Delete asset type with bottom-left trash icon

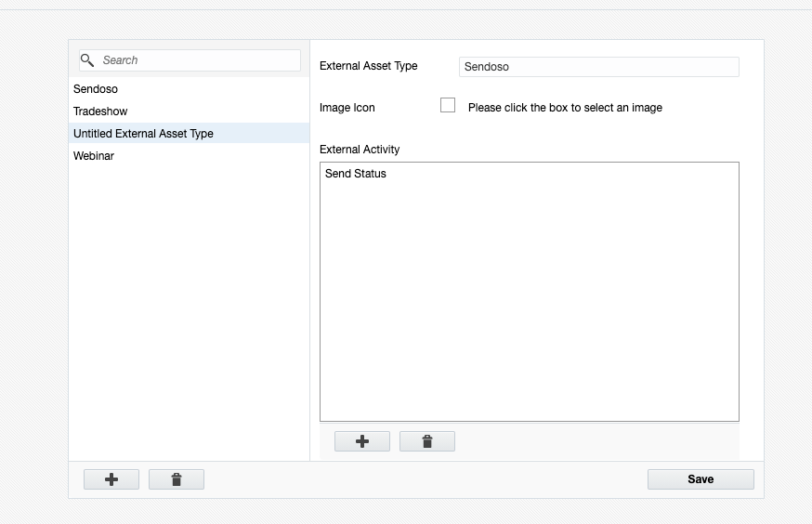point(177,479)
